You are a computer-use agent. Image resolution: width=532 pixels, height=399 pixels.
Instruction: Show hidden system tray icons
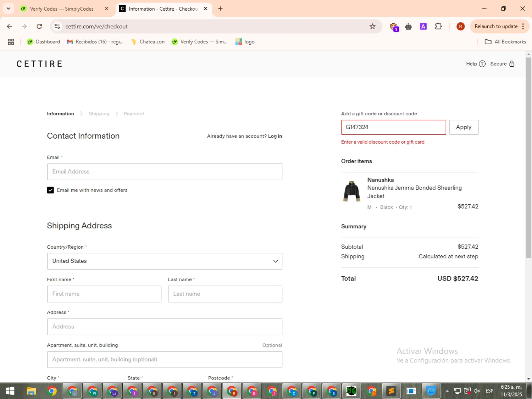pyautogui.click(x=447, y=391)
